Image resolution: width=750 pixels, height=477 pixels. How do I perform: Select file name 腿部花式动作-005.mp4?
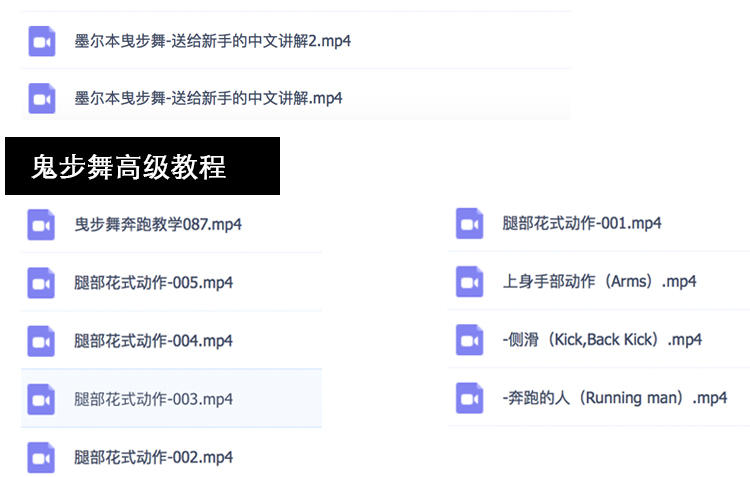pyautogui.click(x=154, y=283)
